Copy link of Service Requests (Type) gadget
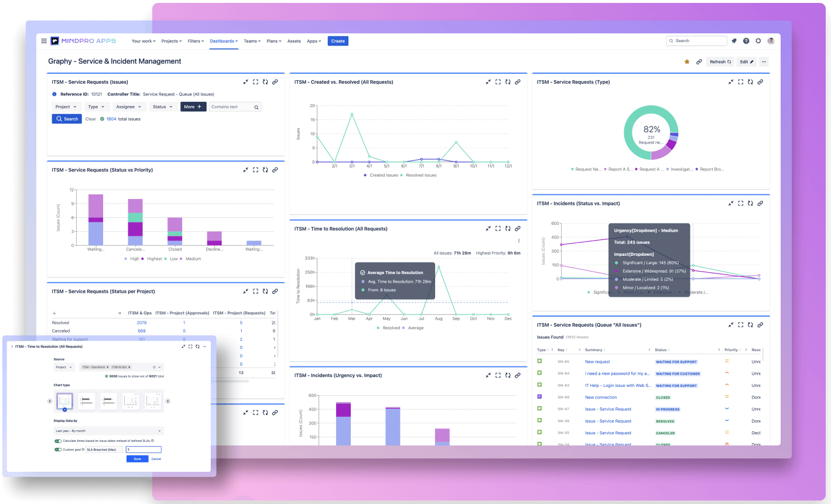 point(760,82)
